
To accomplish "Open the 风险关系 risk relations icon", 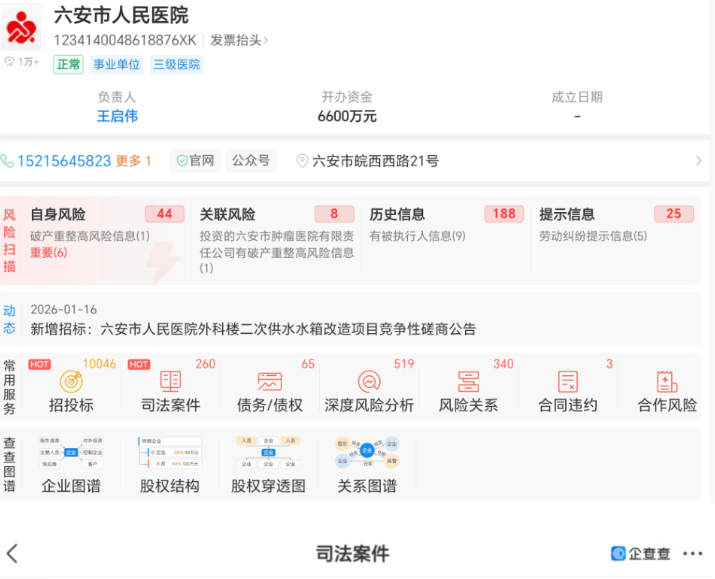I will [468, 382].
